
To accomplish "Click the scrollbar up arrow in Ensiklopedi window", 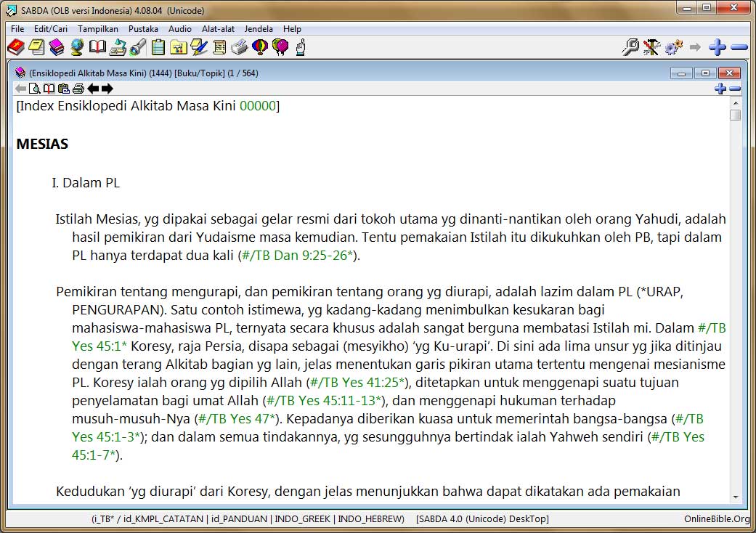I will pos(735,102).
